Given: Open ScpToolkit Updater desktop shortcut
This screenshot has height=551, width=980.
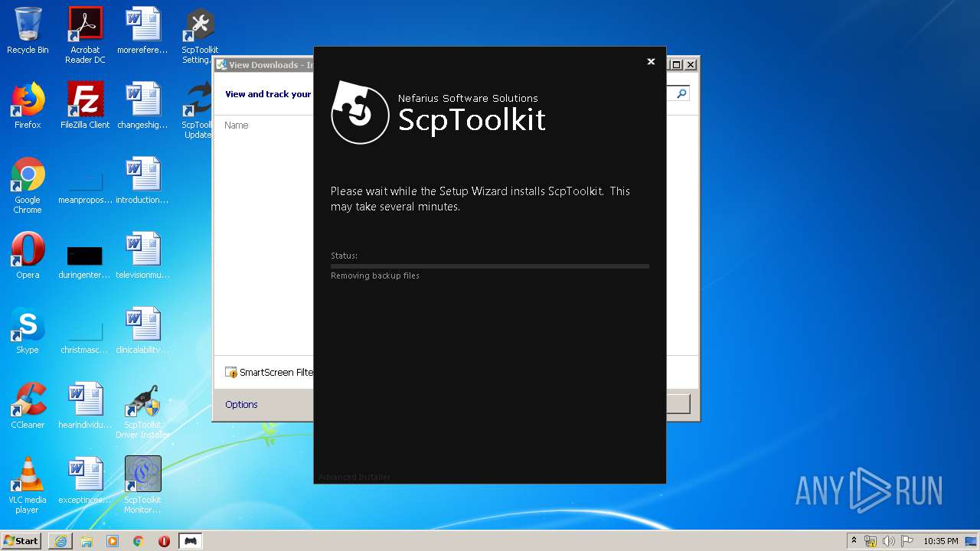Looking at the screenshot, I should click(198, 110).
